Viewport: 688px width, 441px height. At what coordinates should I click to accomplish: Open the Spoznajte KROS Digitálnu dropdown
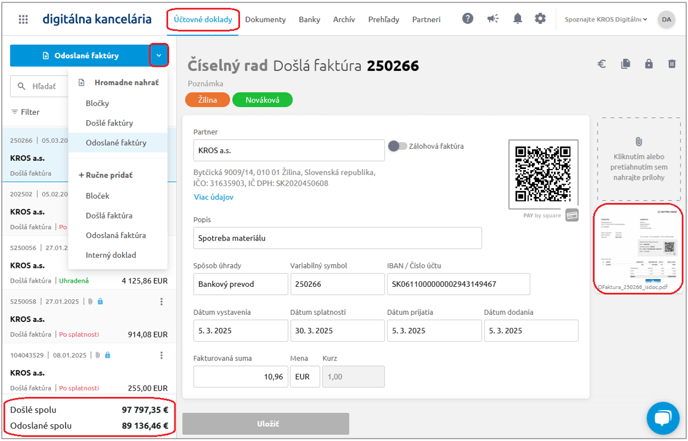[606, 19]
